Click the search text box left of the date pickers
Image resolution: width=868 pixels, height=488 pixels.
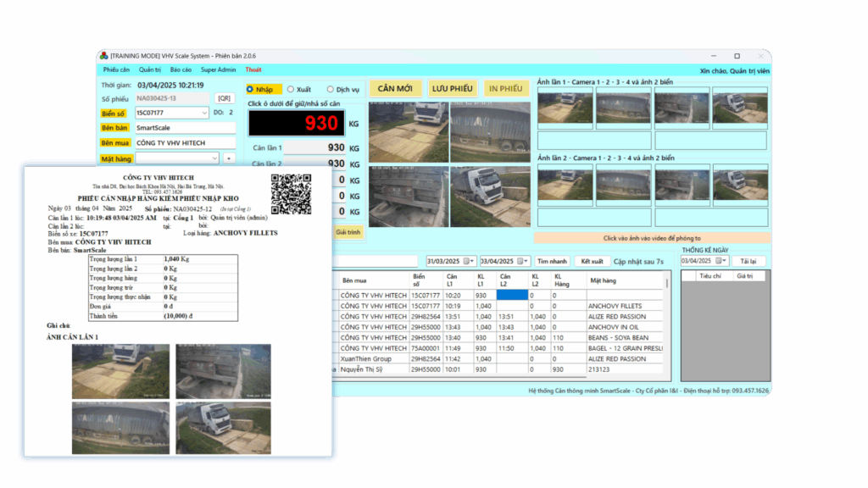point(376,261)
